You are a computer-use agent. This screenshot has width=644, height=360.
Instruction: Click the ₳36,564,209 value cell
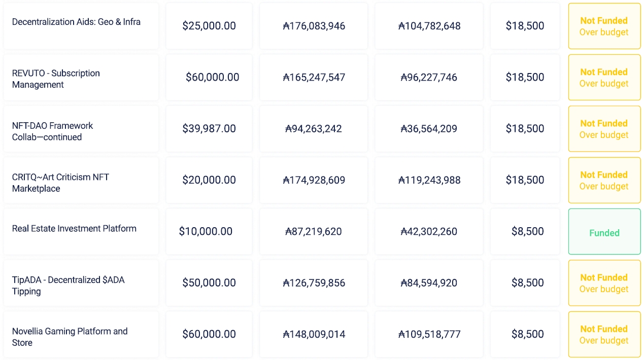(429, 129)
